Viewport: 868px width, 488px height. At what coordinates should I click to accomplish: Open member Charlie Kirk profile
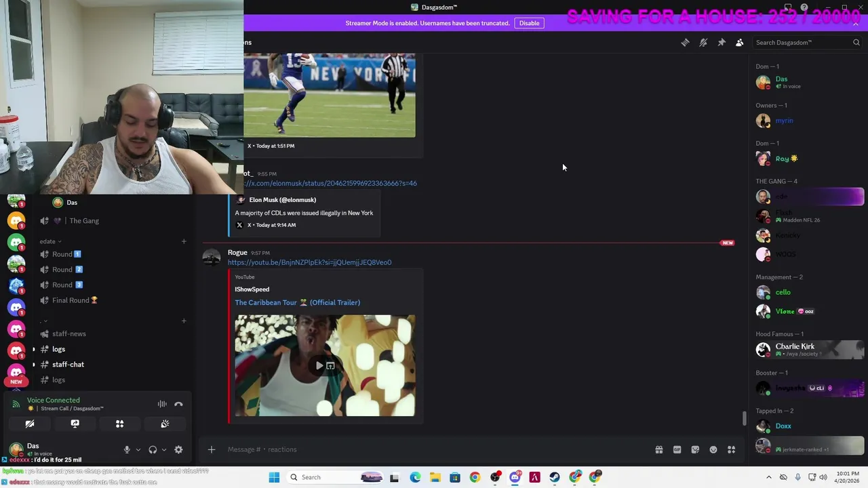809,349
